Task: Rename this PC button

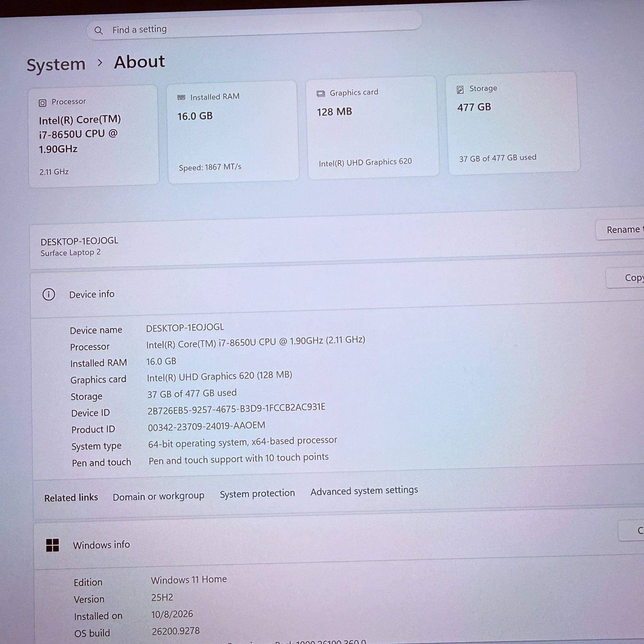Action: (620, 230)
